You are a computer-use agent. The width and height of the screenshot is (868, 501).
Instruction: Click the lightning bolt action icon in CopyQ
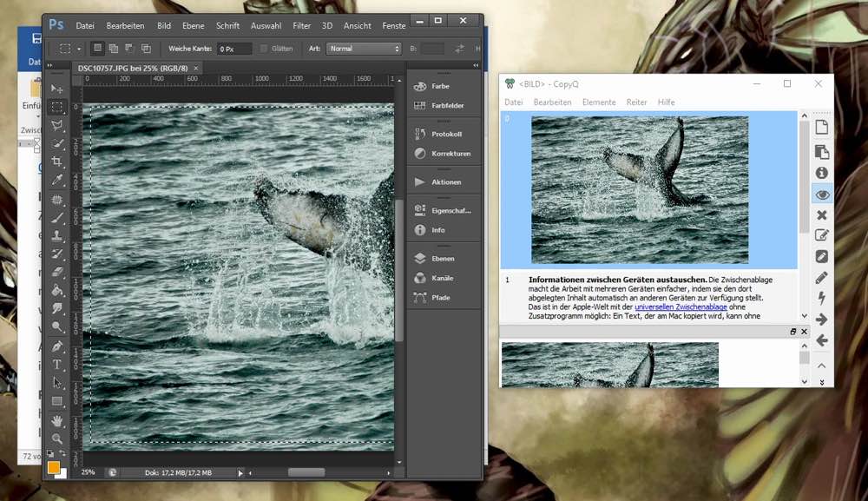pos(821,298)
